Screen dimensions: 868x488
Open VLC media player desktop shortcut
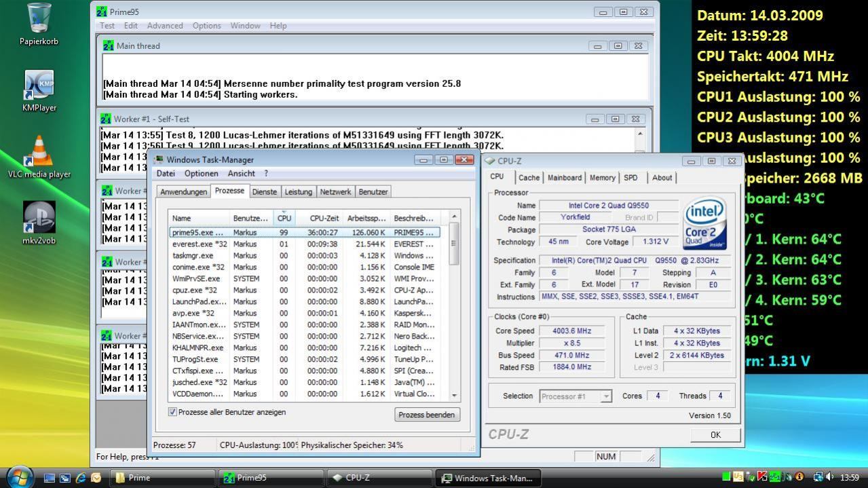click(39, 157)
